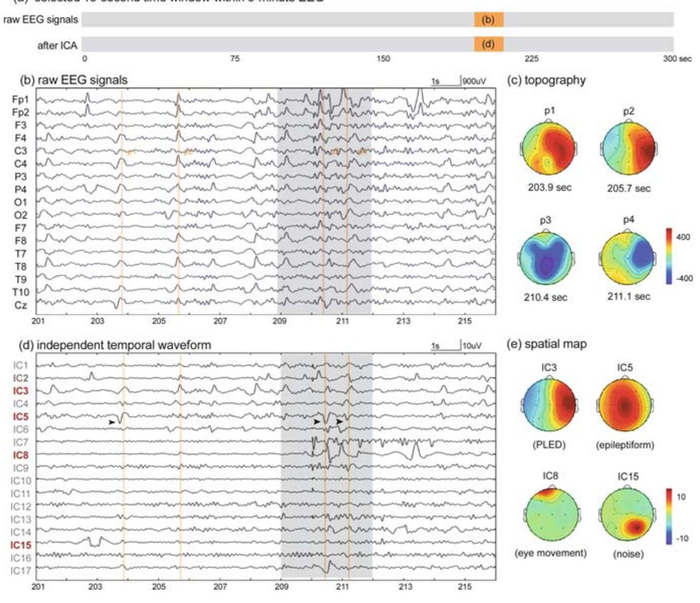
Task: Select the red IC15 component label
Action: pos(21,545)
